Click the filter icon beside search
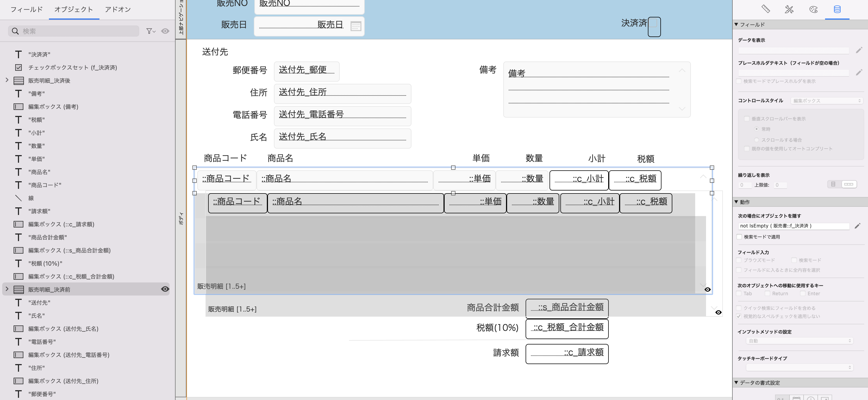 150,31
